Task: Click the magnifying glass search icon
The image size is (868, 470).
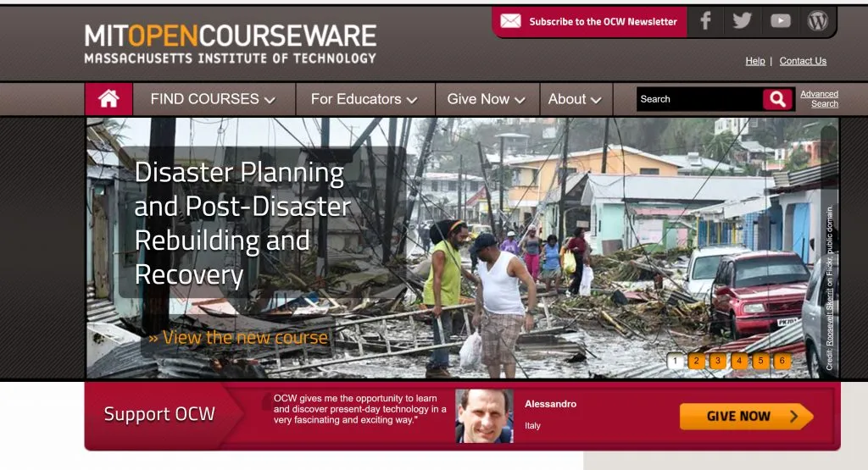Action: pos(777,100)
